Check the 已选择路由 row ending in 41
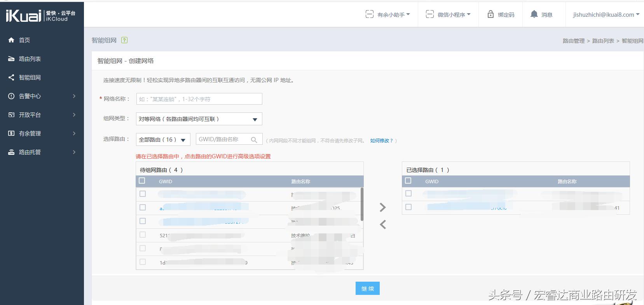The height and width of the screenshot is (305, 644). point(408,207)
